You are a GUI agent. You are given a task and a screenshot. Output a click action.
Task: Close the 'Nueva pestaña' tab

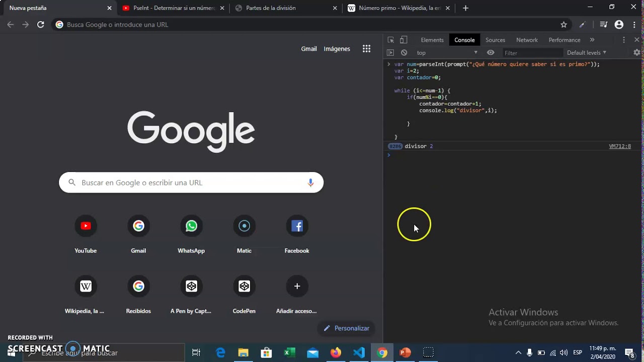[109, 8]
